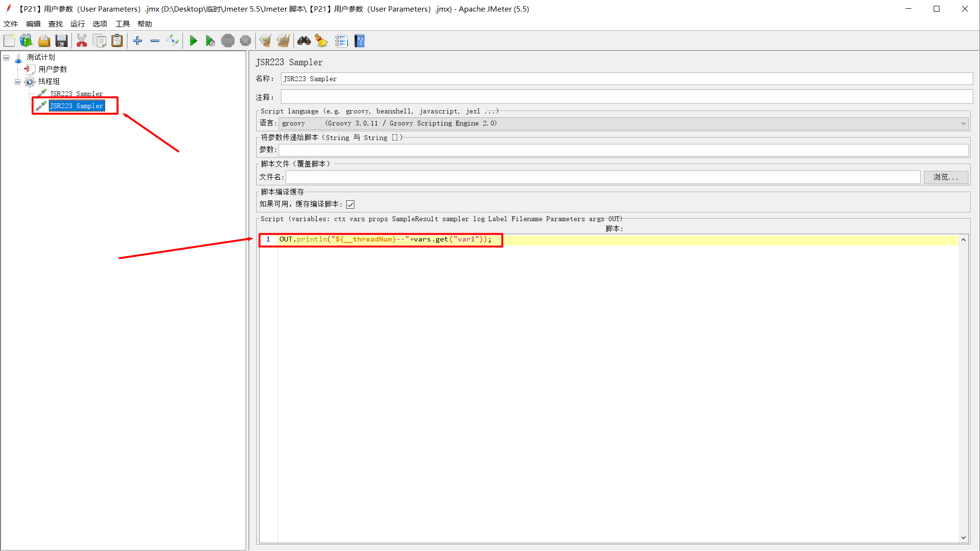Click the script editor scroll down arrow
The width and height of the screenshot is (980, 551).
point(964,537)
